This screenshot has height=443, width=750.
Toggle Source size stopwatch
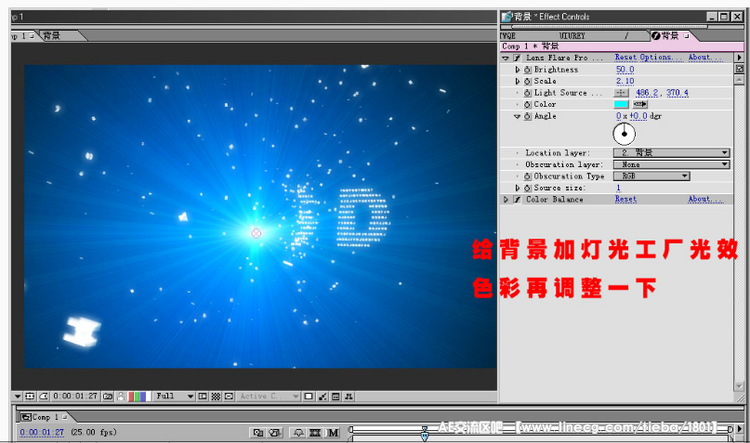click(x=528, y=188)
